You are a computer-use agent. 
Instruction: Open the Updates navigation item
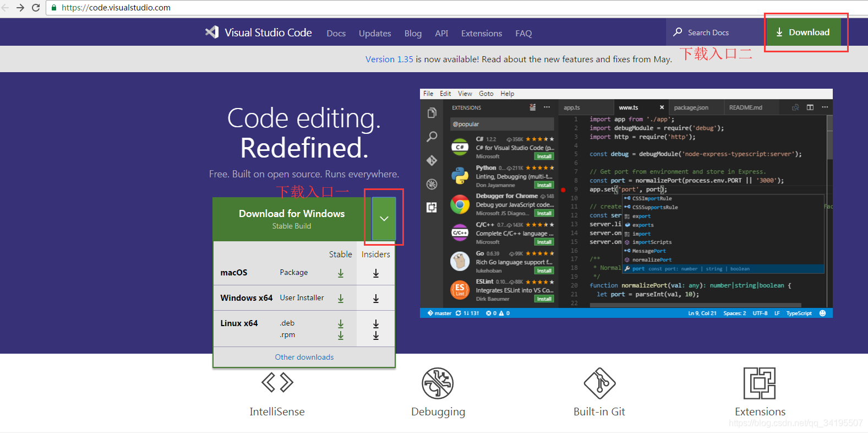375,33
